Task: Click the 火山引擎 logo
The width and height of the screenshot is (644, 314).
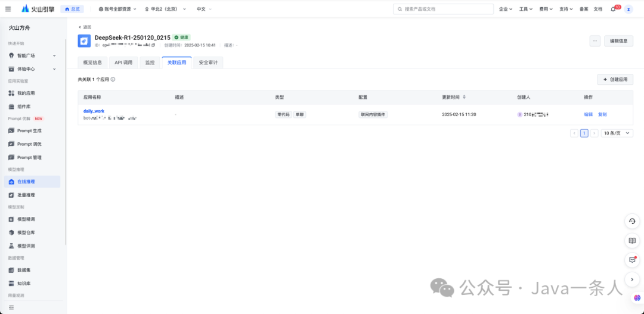Action: coord(38,8)
